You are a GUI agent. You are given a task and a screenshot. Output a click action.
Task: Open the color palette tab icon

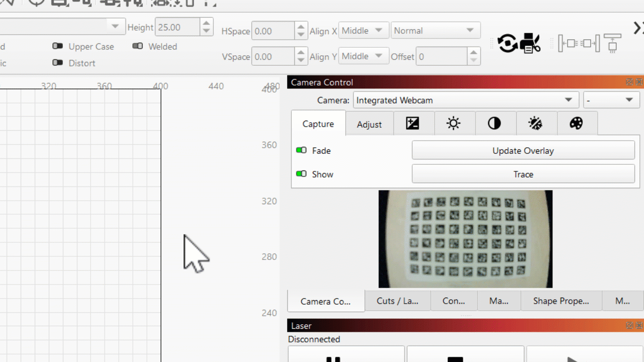[576, 124]
